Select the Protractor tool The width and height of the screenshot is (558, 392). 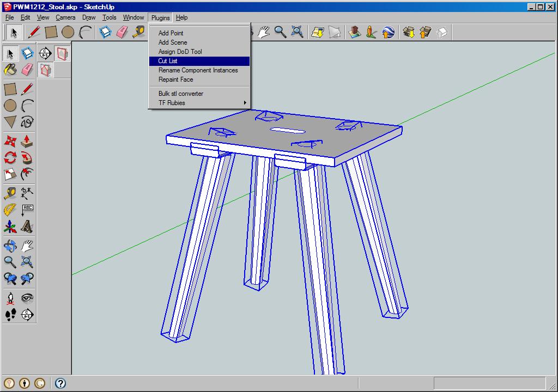point(10,210)
